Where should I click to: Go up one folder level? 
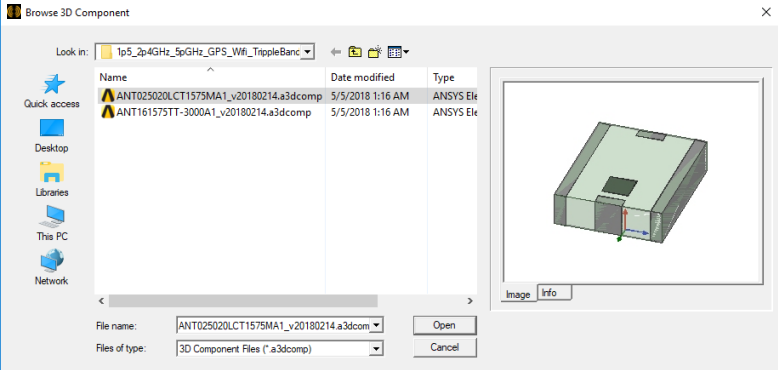354,52
